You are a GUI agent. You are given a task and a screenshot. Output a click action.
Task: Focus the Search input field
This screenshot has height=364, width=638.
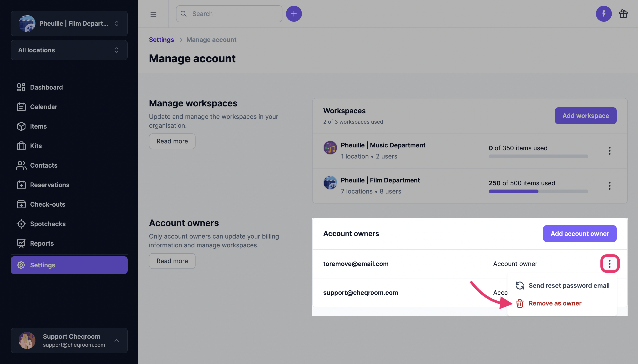pyautogui.click(x=229, y=14)
